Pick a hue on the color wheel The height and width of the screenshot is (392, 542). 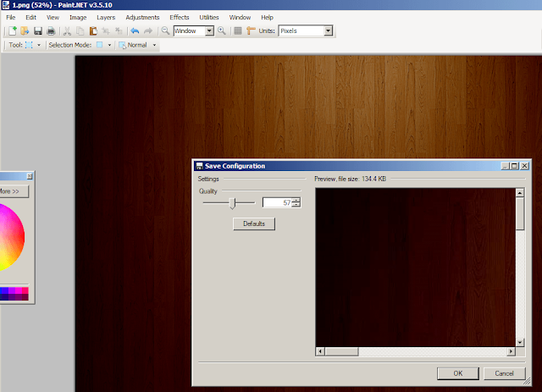10,237
